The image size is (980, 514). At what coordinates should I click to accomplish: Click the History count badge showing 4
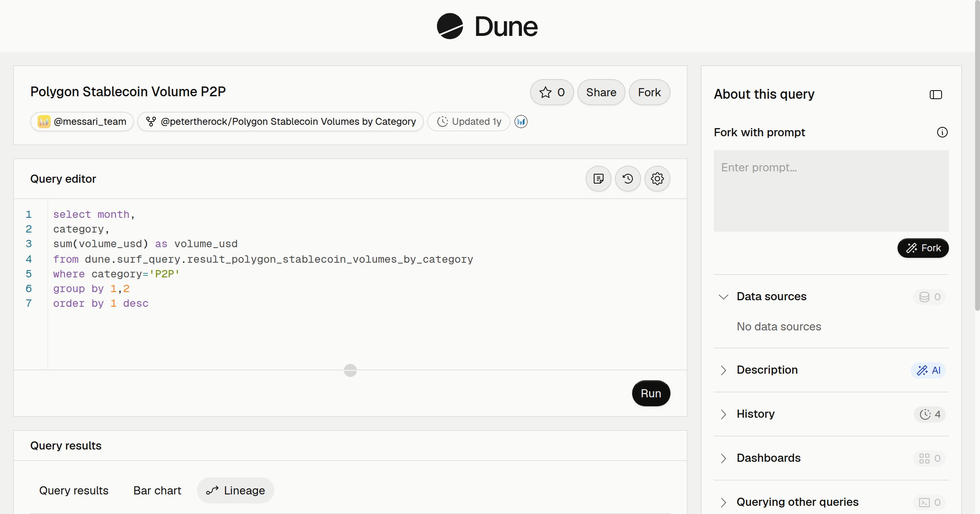pyautogui.click(x=930, y=414)
